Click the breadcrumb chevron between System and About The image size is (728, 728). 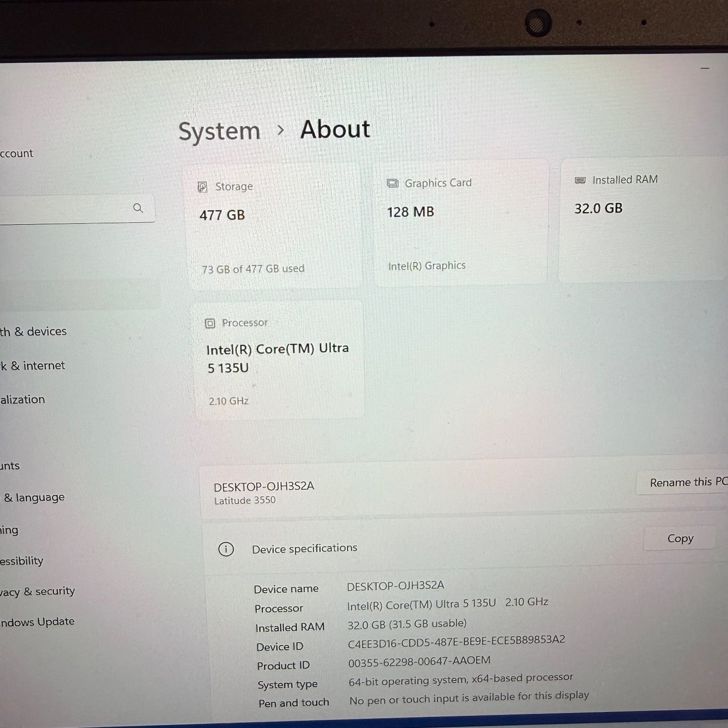(281, 130)
